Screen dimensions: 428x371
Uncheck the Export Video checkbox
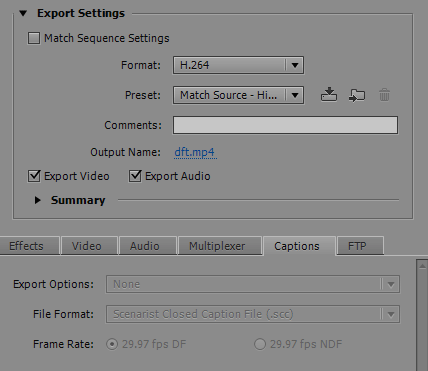click(x=34, y=176)
